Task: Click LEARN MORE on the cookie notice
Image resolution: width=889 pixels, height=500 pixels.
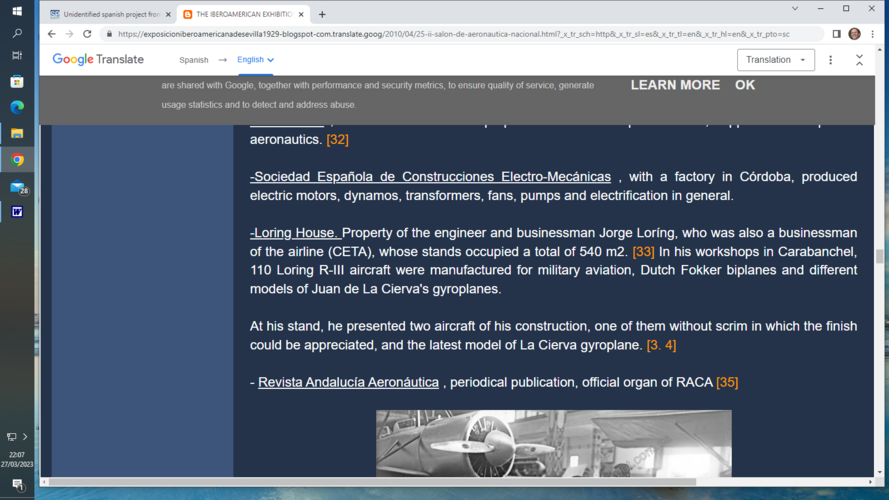Action: coord(675,85)
